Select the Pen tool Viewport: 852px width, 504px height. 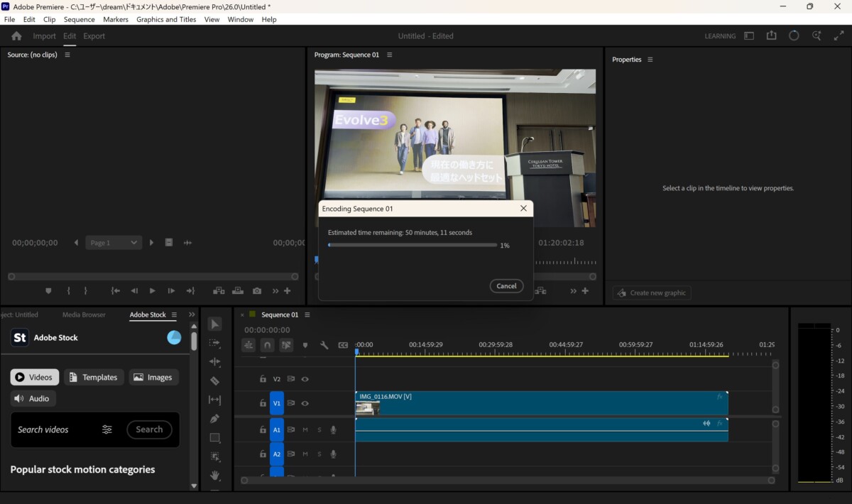215,419
